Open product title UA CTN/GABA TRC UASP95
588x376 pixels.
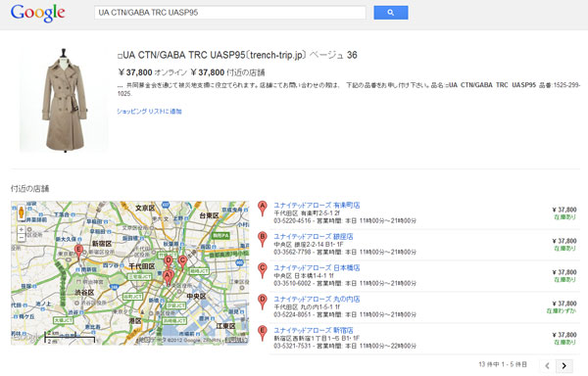click(x=237, y=55)
